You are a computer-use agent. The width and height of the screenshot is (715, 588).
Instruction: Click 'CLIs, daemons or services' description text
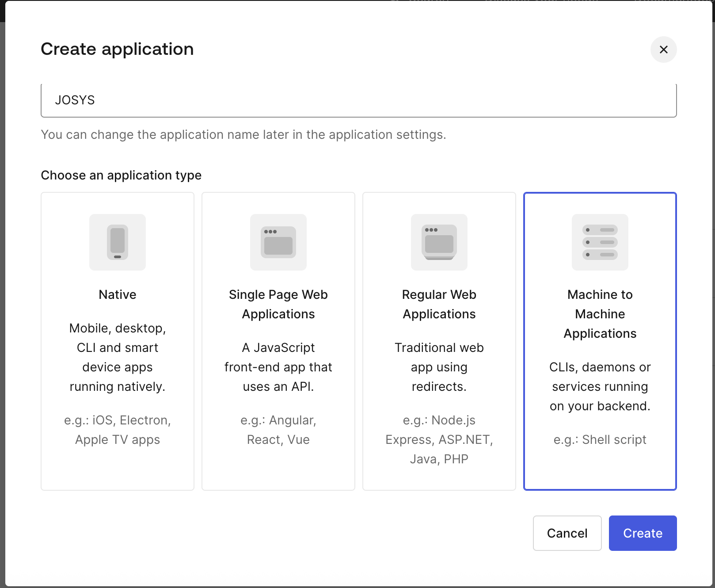(600, 386)
